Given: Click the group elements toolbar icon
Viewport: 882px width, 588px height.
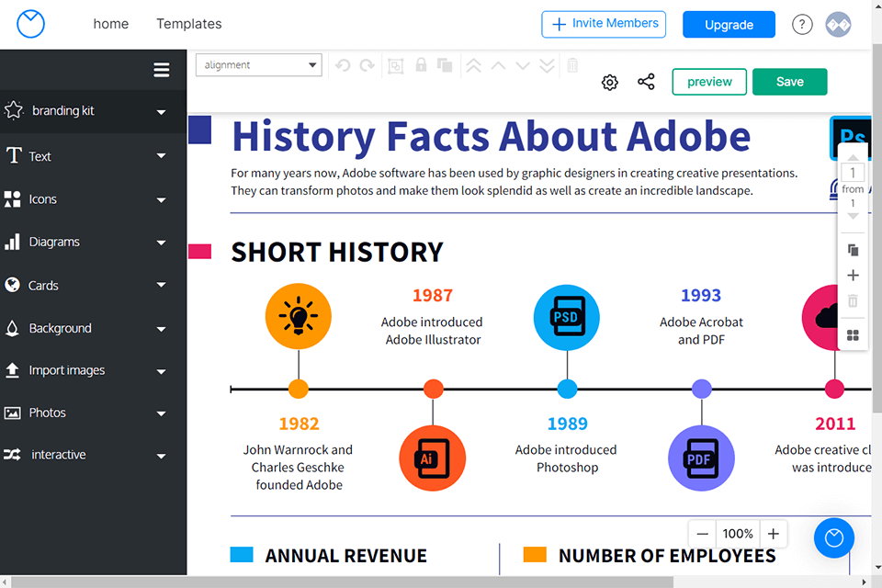Looking at the screenshot, I should coord(395,66).
